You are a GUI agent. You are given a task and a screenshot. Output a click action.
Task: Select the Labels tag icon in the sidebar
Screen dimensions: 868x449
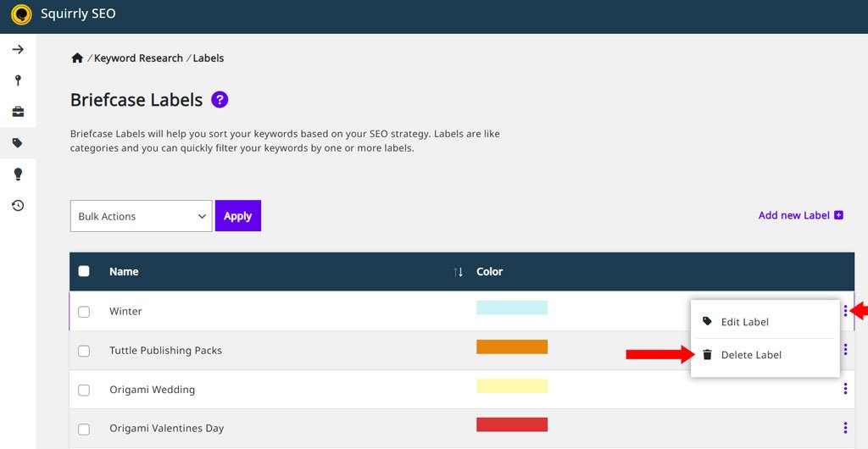coord(18,143)
